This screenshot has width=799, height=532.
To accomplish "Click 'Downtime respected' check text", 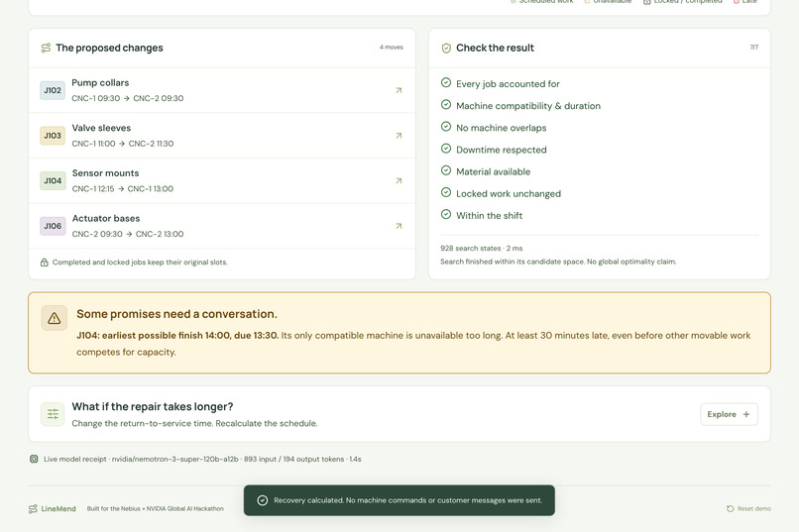I will pyautogui.click(x=501, y=150).
